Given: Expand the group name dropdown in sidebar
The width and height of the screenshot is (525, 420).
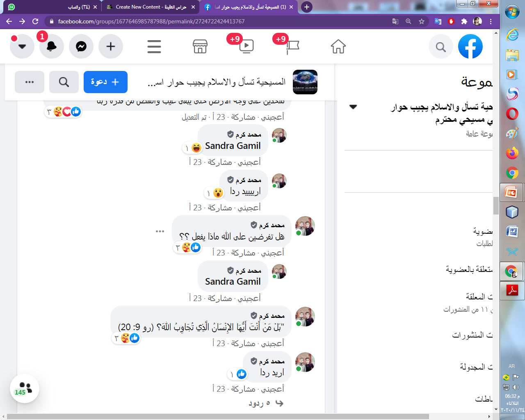Looking at the screenshot, I should point(353,107).
